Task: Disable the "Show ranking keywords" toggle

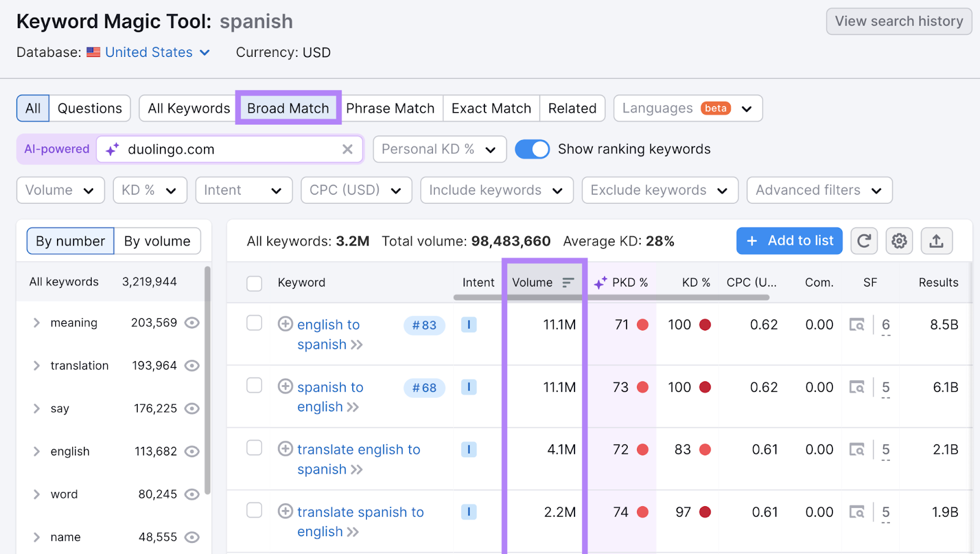Action: click(532, 149)
